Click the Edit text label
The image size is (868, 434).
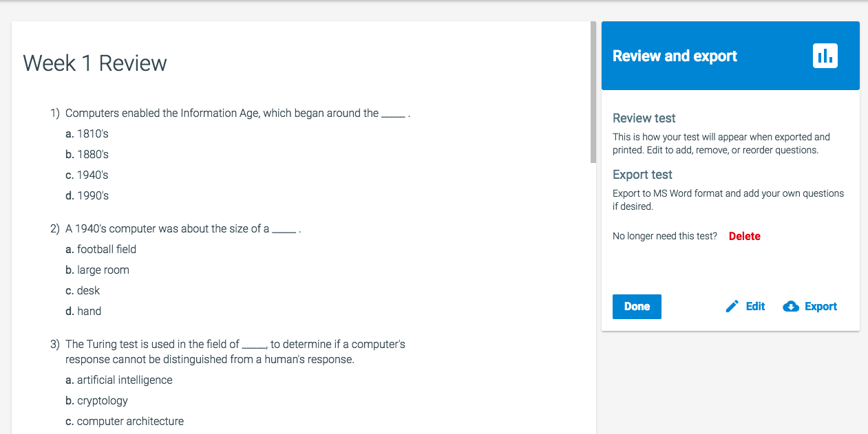click(x=755, y=307)
